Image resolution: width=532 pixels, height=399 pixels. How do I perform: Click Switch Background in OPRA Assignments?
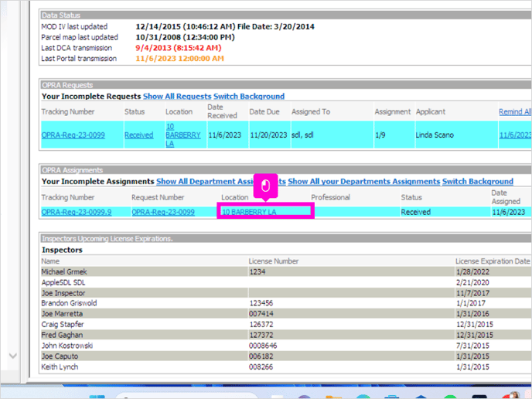[477, 182]
